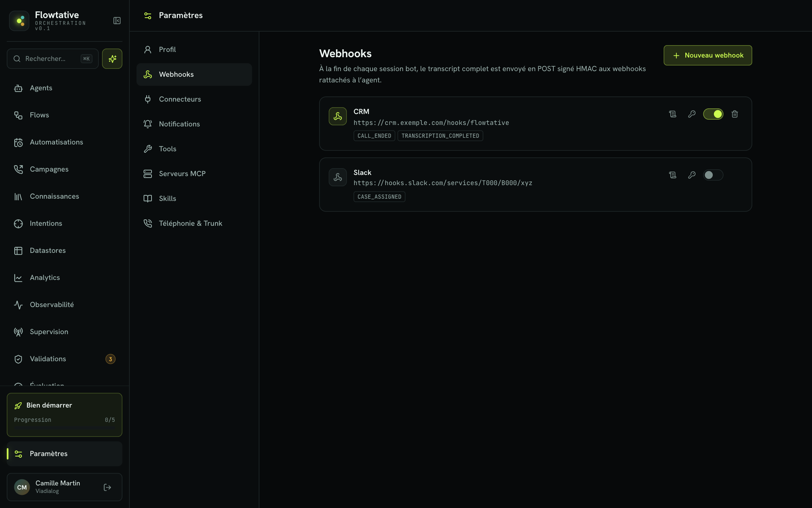This screenshot has width=812, height=508.
Task: Disable the CRM webhook toggle
Action: click(713, 114)
